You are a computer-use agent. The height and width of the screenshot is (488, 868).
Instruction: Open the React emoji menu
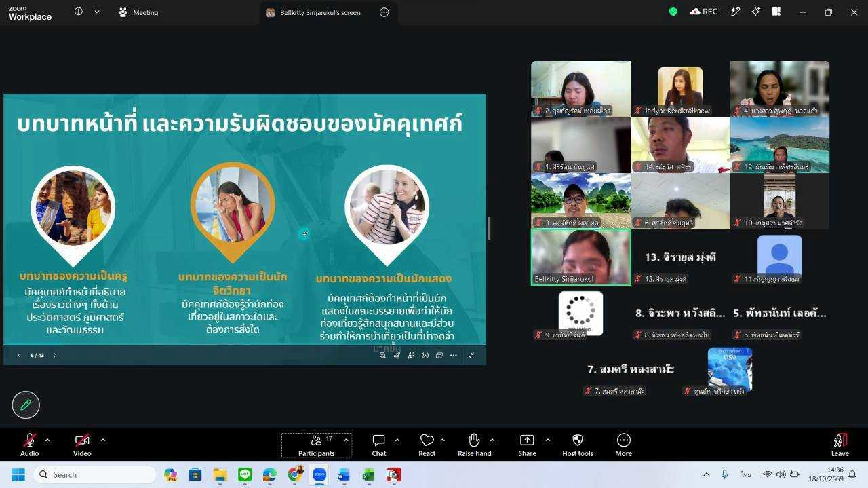point(427,445)
